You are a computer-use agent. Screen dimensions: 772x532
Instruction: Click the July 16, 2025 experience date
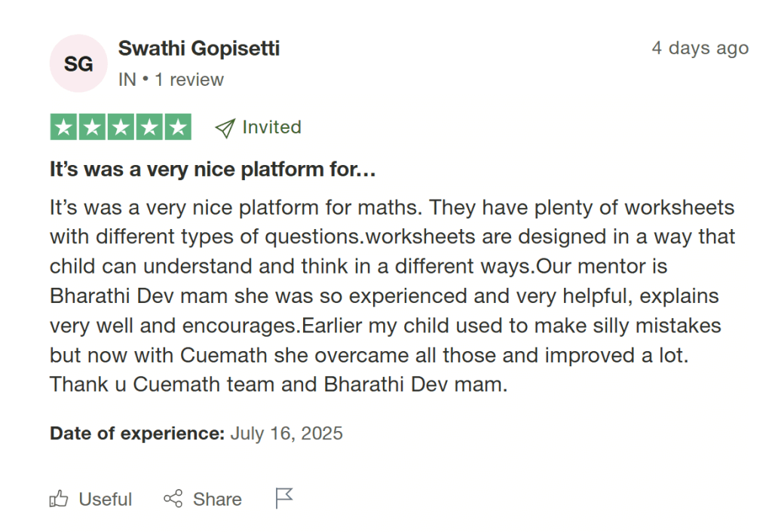[286, 433]
